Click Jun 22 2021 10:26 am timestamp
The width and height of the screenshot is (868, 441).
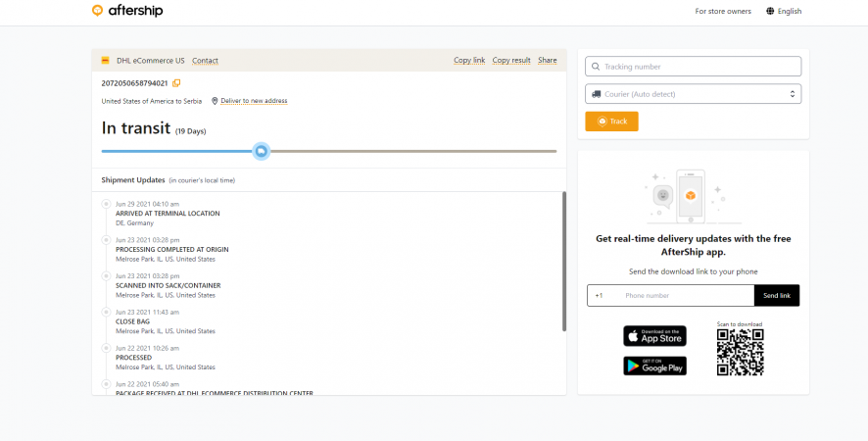(147, 348)
